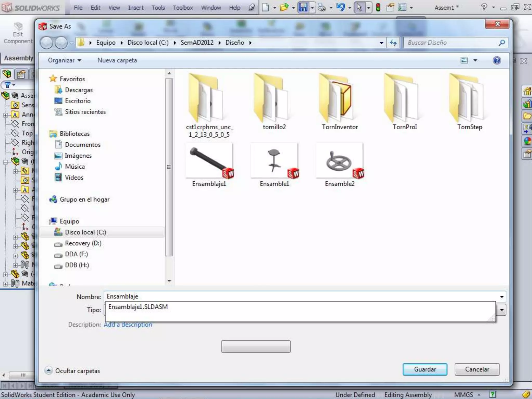532x399 pixels.
Task: Open the Insert menu
Action: pyautogui.click(x=136, y=8)
